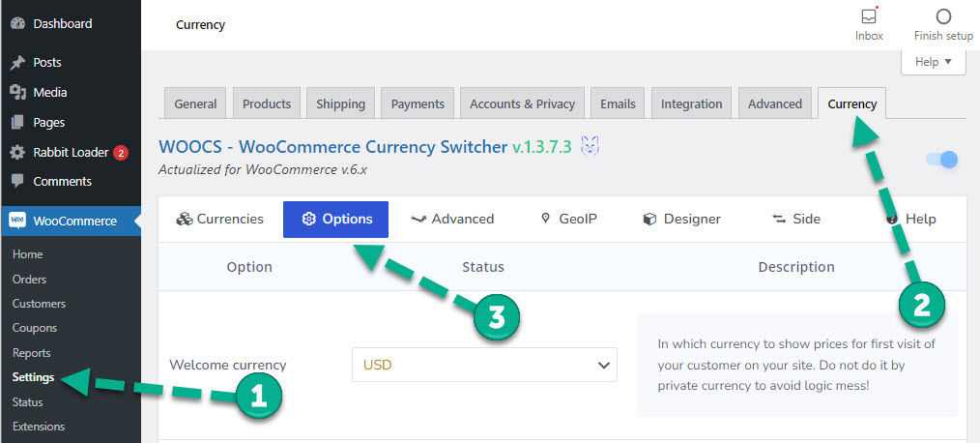Click 'Actualized for WooCommerce v.6.x' text
Screen dimensions: 980x443
[263, 169]
